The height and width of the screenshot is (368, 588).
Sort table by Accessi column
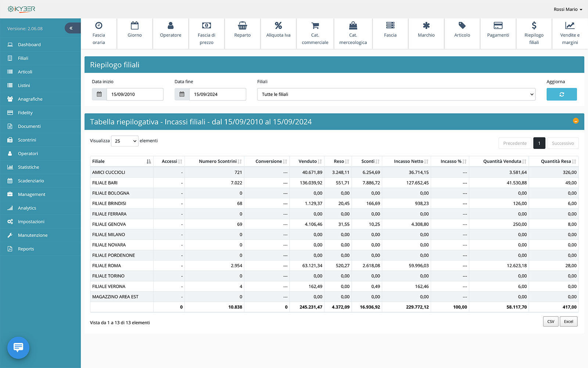pos(169,161)
